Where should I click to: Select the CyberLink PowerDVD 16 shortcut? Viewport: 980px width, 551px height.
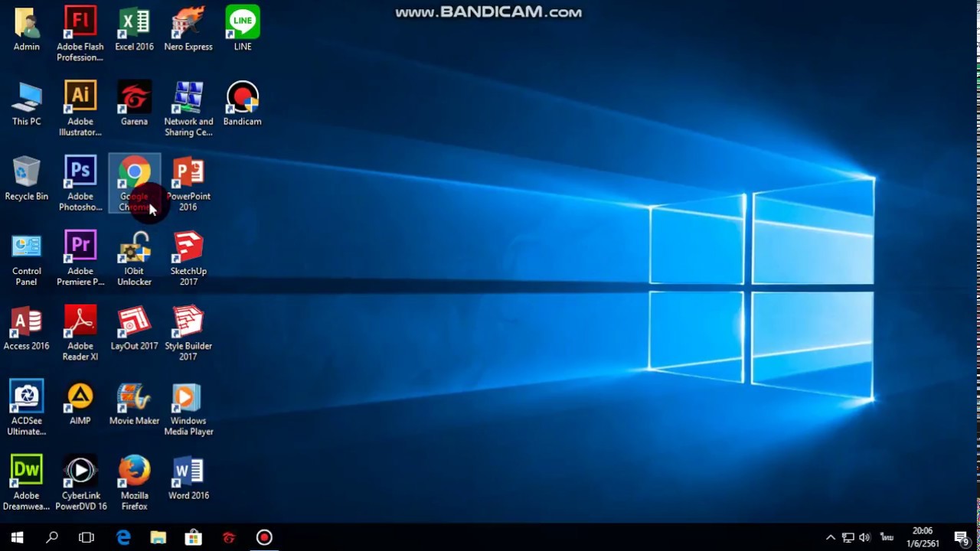80,484
